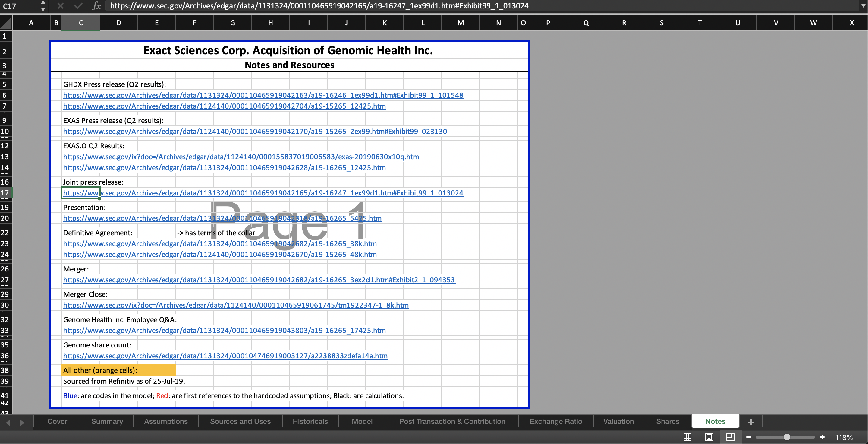868x444 pixels.
Task: Open the exas-20190630x10q.htm link
Action: coord(241,157)
